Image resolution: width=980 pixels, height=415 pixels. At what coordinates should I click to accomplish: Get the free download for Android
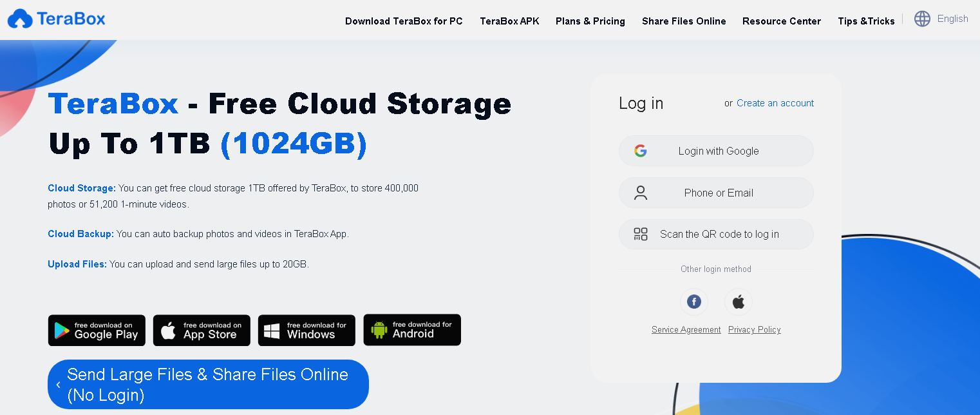click(412, 330)
